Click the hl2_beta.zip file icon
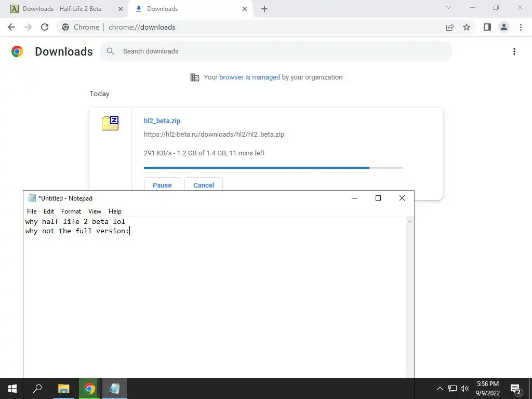 tap(110, 123)
